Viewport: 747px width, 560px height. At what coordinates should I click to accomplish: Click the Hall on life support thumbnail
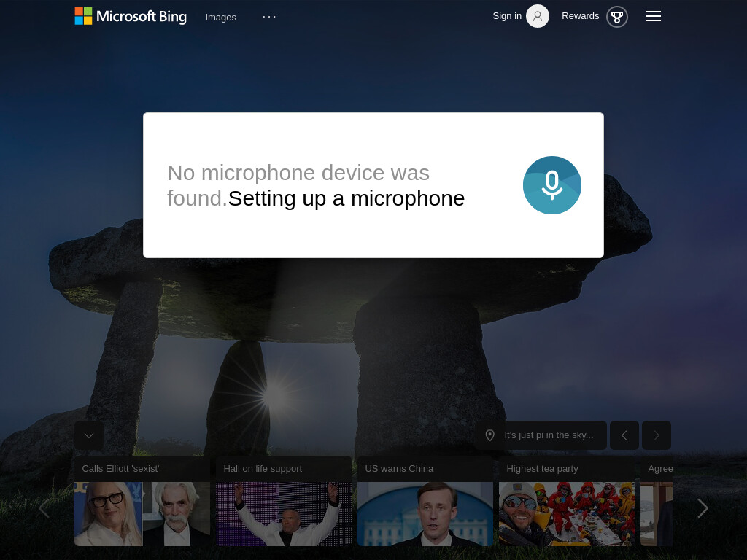[x=284, y=514]
